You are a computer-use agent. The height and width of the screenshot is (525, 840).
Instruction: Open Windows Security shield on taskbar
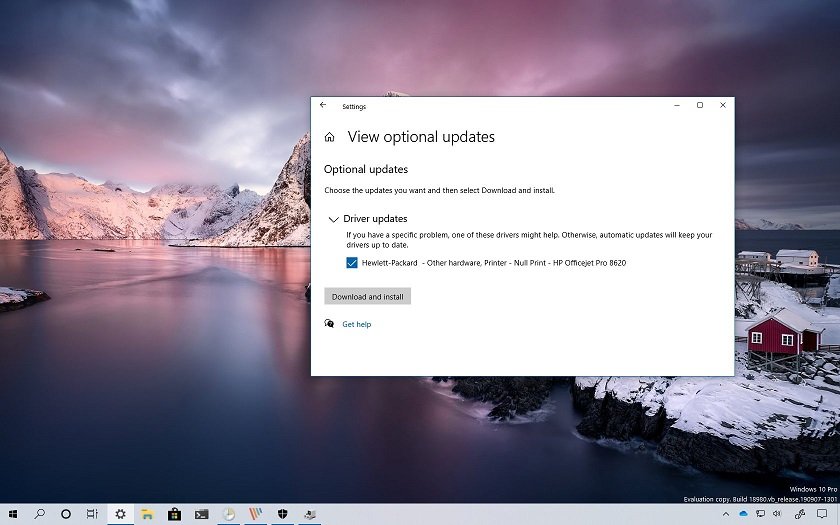[x=283, y=514]
